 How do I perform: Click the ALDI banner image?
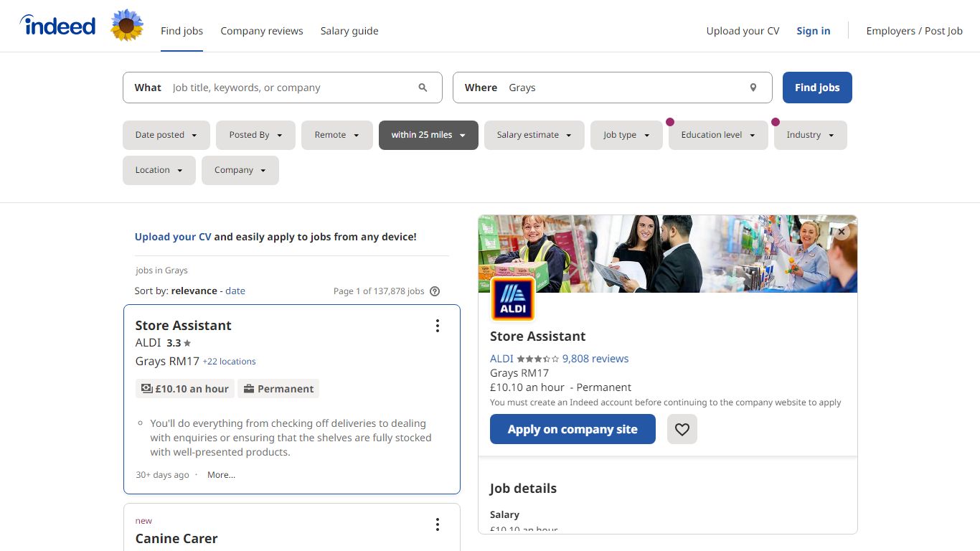668,254
